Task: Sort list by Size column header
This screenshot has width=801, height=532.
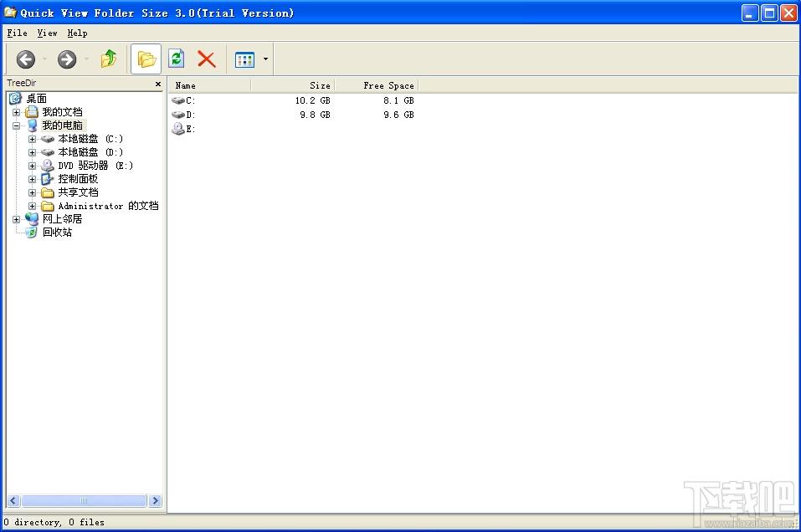Action: pyautogui.click(x=292, y=86)
